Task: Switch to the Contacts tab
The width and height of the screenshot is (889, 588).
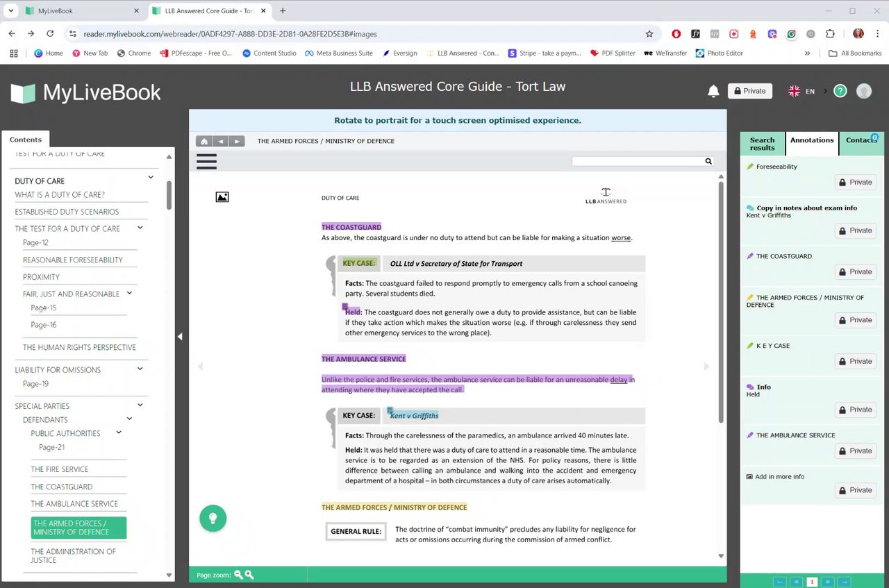Action: pyautogui.click(x=861, y=144)
